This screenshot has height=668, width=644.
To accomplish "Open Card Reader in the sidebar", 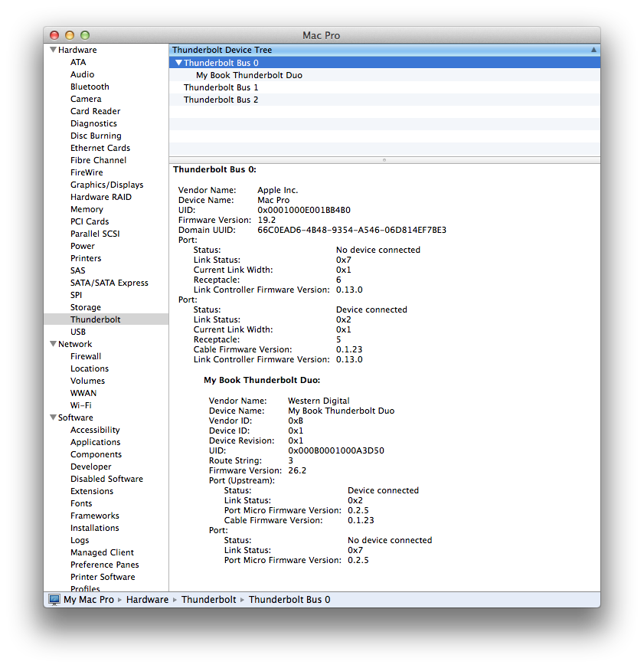I will (96, 111).
